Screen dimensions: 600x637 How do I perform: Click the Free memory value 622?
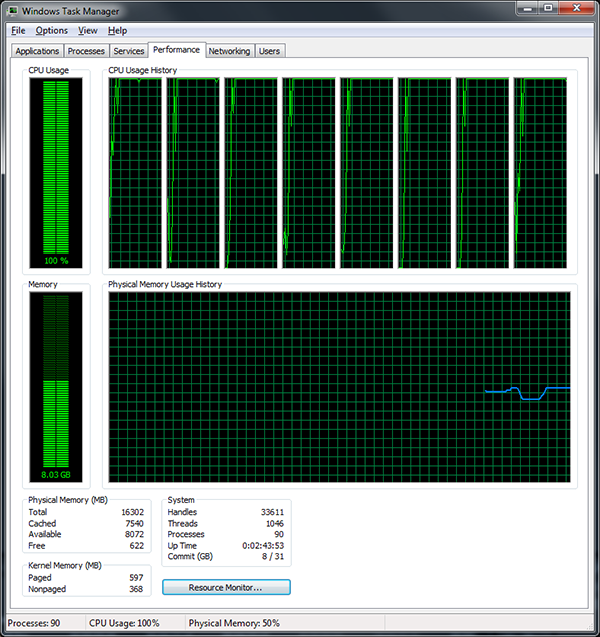(x=136, y=546)
